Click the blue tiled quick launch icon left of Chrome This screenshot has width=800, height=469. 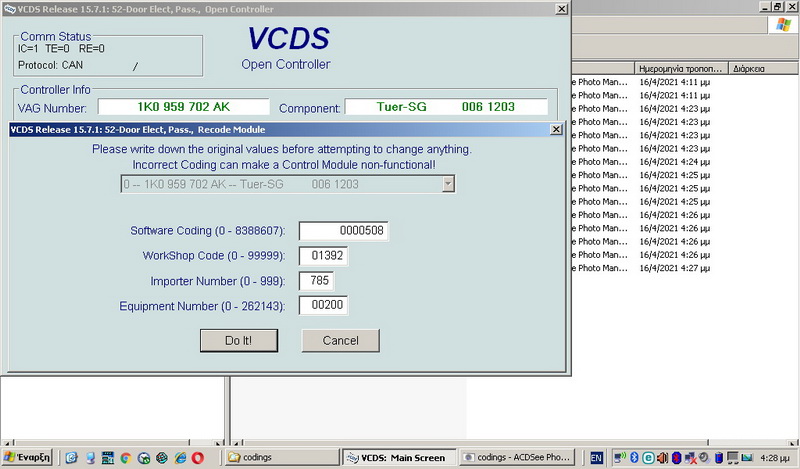coord(108,458)
